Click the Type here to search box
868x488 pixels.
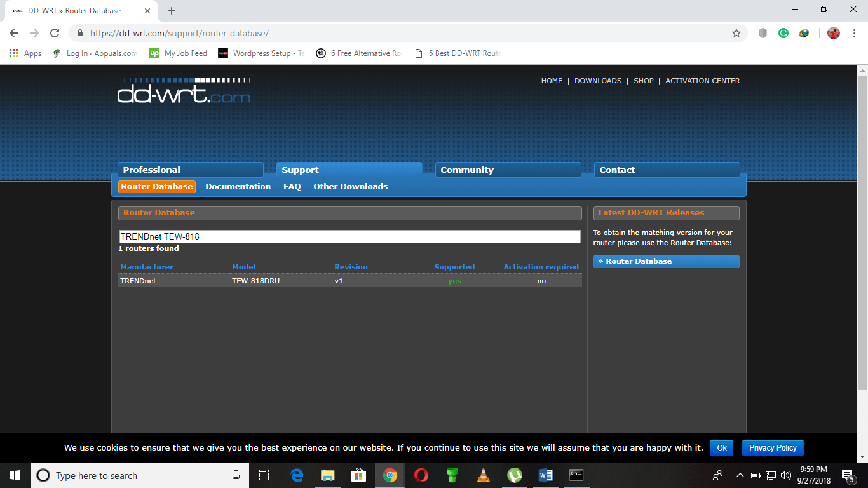[x=139, y=475]
